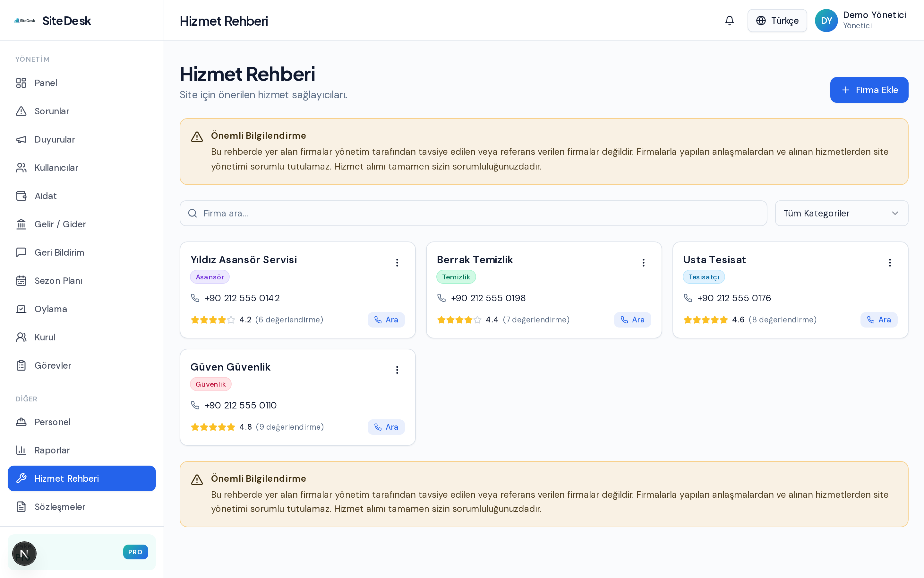Click warning icon in top notice

(x=197, y=136)
